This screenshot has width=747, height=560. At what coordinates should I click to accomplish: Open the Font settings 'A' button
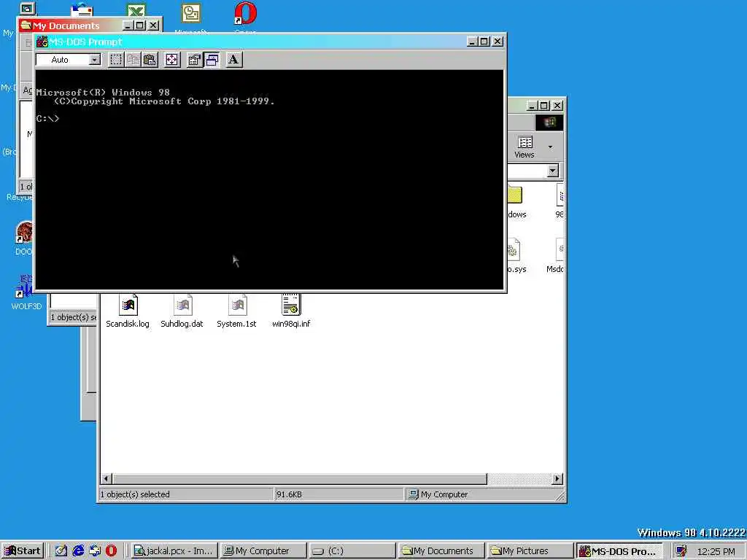tap(233, 60)
